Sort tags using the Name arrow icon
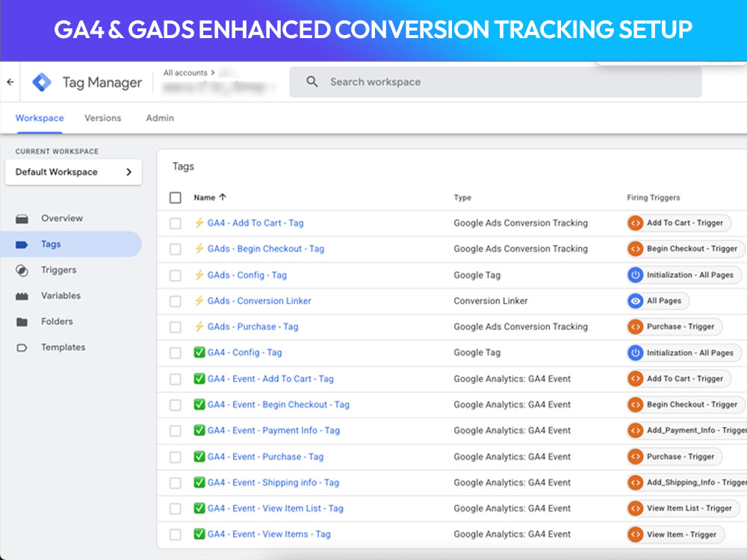 [x=223, y=197]
